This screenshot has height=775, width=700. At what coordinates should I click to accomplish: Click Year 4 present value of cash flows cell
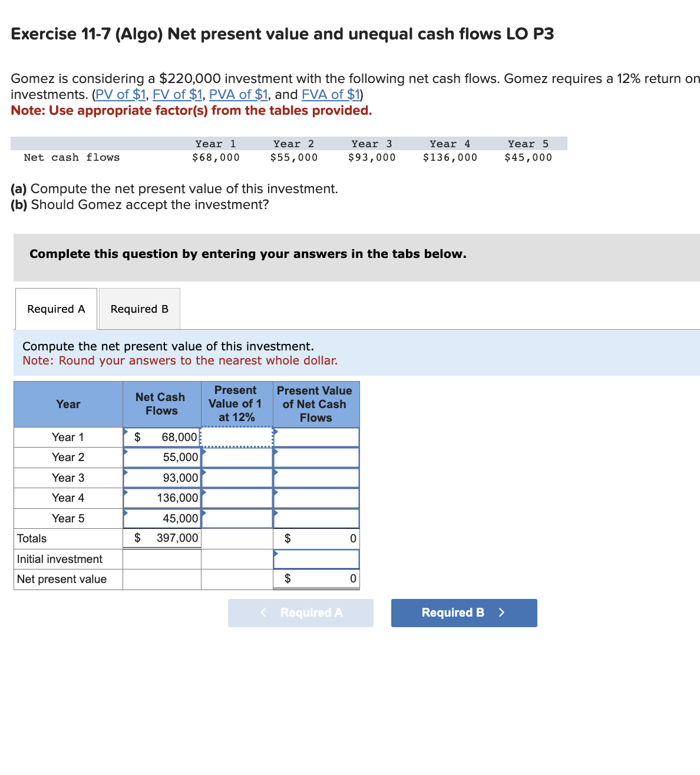click(x=316, y=498)
